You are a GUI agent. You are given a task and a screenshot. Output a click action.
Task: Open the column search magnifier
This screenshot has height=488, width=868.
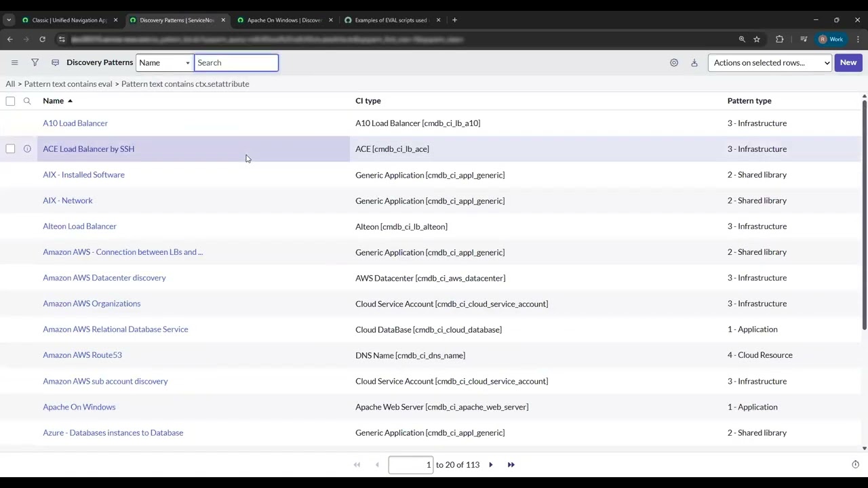[x=27, y=100]
